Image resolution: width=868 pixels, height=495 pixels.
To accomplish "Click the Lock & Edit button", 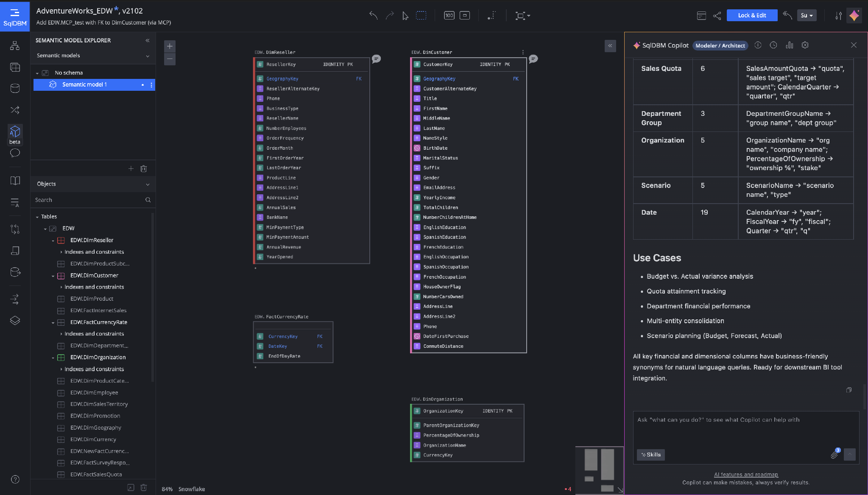I will (x=752, y=15).
